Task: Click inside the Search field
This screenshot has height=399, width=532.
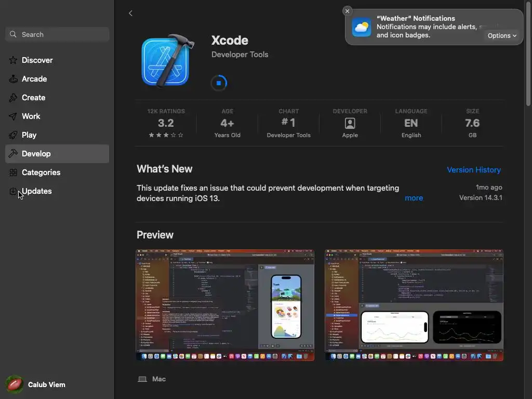Action: (57, 34)
